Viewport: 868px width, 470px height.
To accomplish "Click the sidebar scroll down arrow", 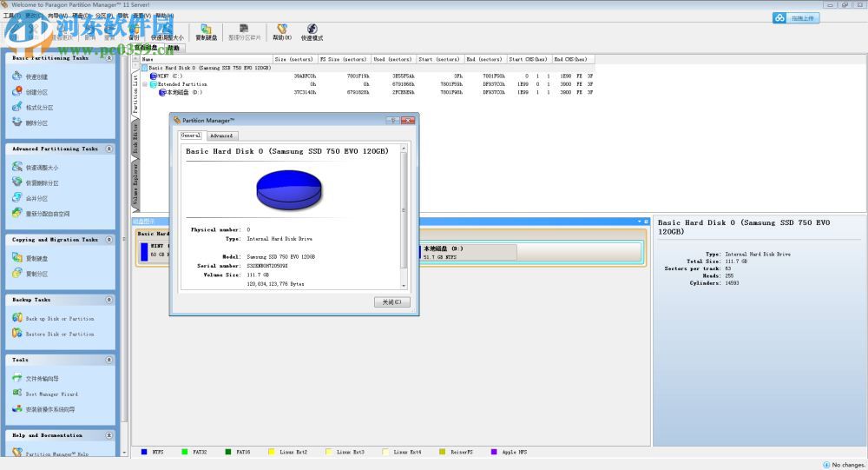I will click(x=124, y=453).
